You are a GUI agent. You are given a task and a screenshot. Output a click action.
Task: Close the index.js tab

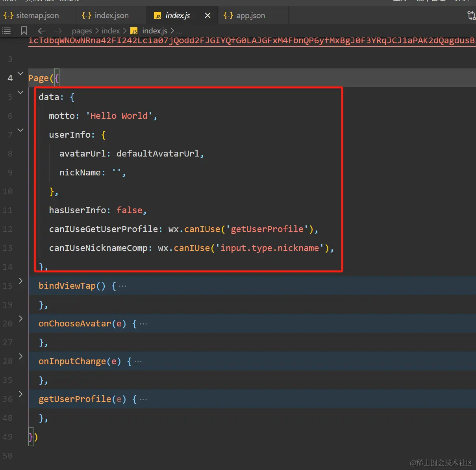tap(207, 15)
